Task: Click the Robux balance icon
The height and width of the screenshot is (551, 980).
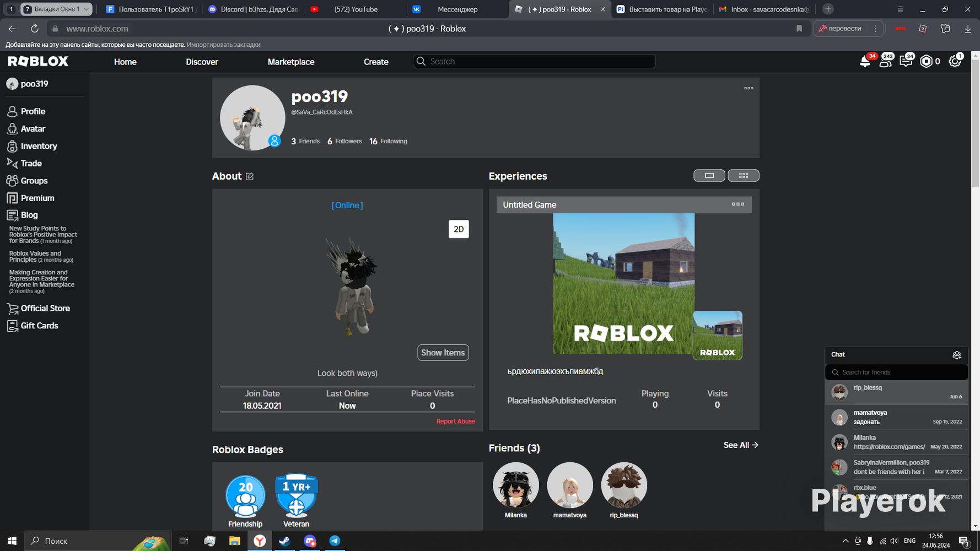Action: tap(927, 61)
